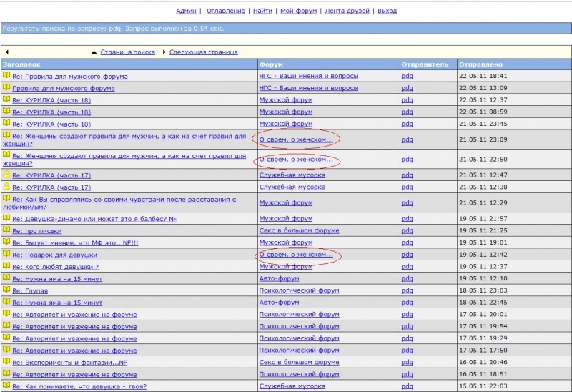Open sender pdq in "Re: Глупая" row
The width and height of the screenshot is (572, 392).
tap(407, 290)
